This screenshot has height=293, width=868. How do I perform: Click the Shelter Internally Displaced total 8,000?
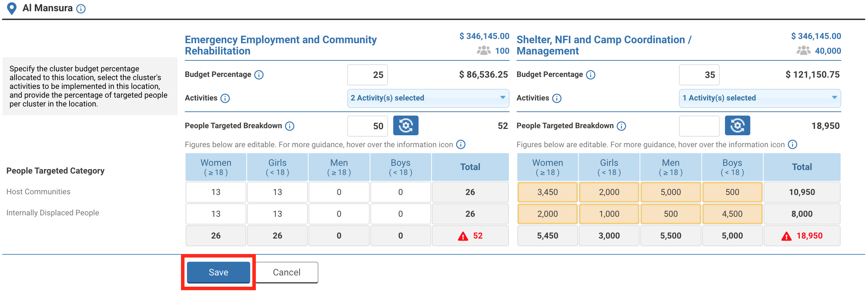tap(802, 214)
